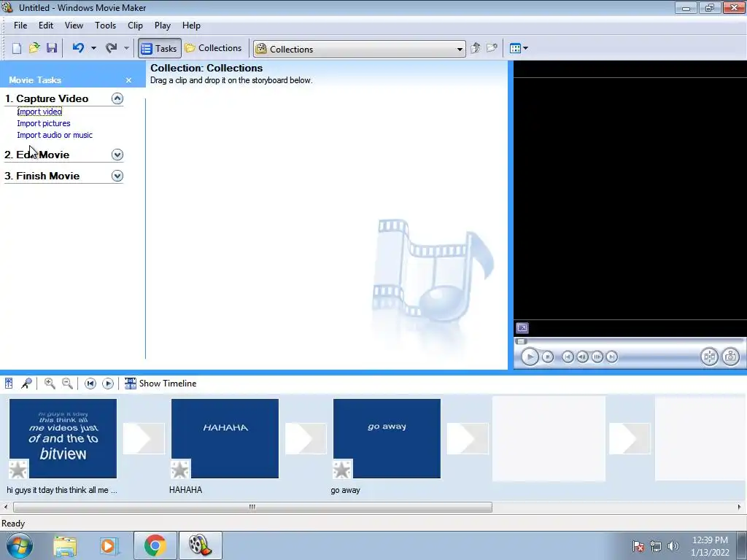
Task: Split the clip at current frame
Action: coord(709,357)
